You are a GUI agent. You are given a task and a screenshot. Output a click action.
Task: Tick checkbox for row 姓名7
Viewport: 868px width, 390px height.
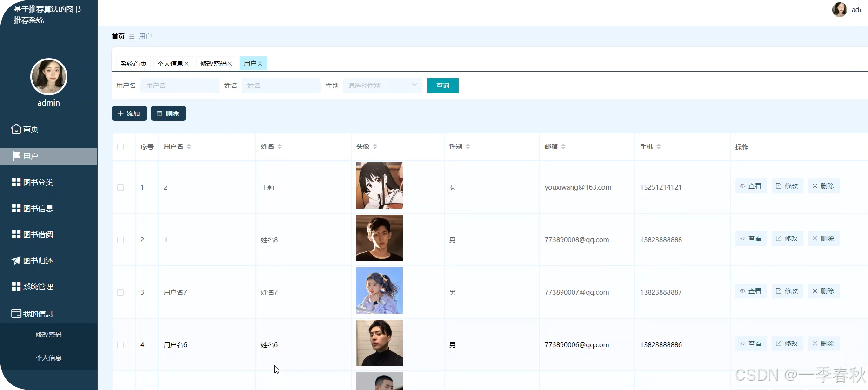[120, 292]
